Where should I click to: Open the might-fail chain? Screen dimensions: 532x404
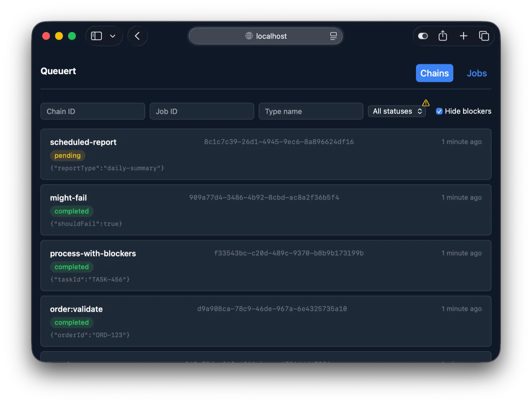(266, 210)
